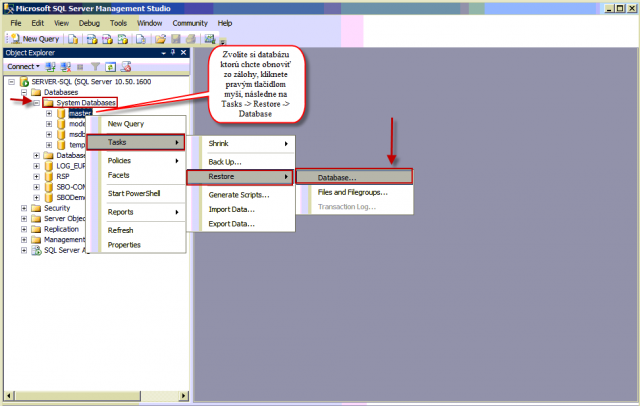Expand the Security folder node

click(x=24, y=208)
